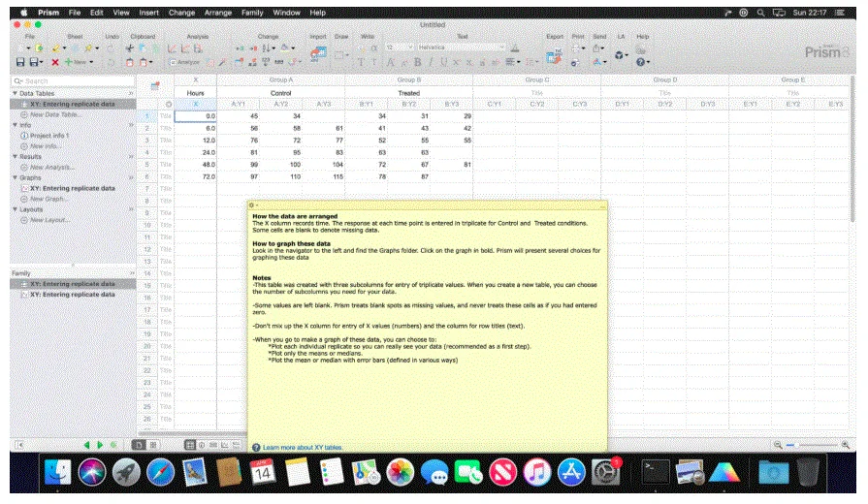
Task: Collapse the Data Tables section
Action: [15, 93]
